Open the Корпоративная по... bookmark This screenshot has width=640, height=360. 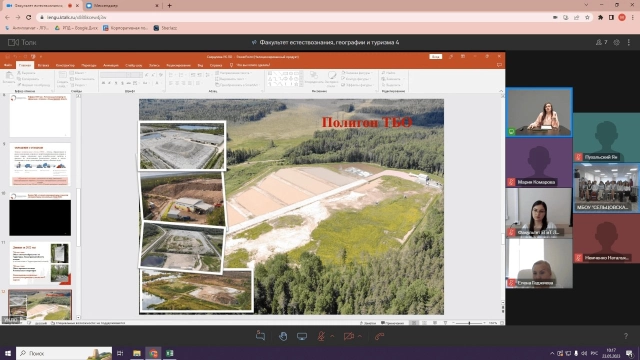(125, 28)
